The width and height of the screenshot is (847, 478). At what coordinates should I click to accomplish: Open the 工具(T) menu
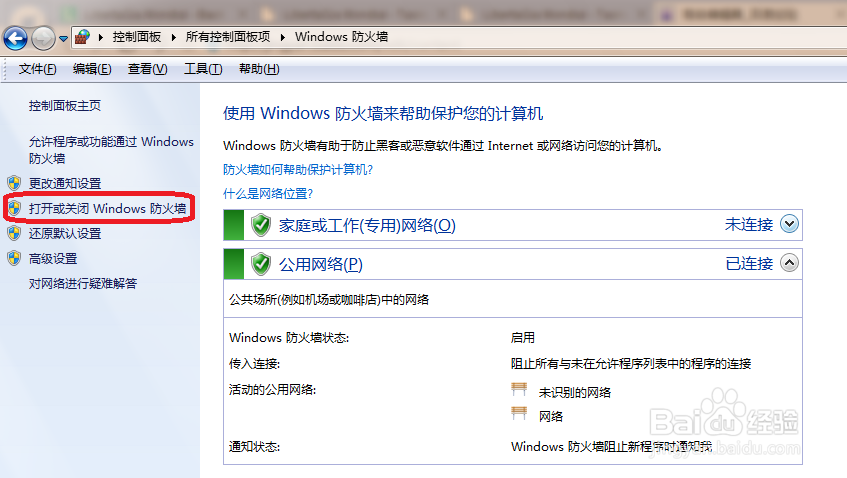[203, 69]
